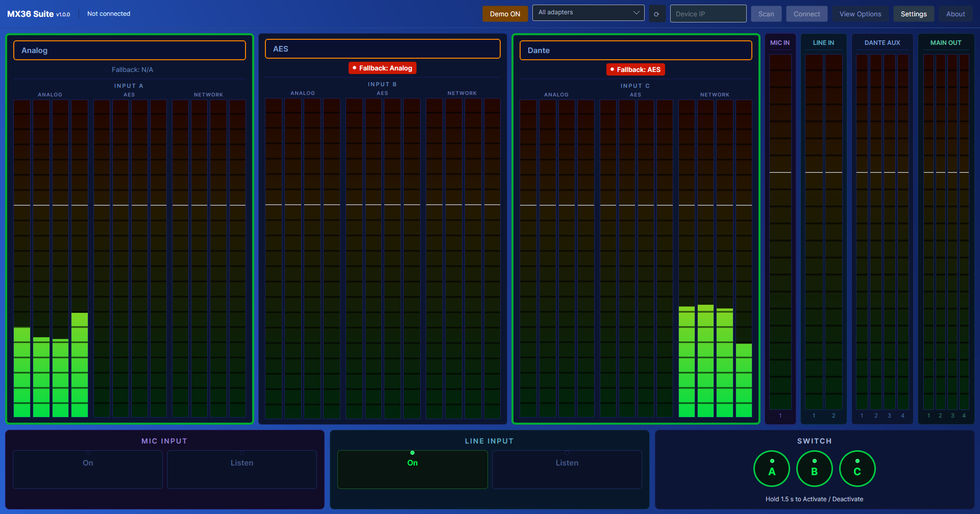Activate switch A round button
The image size is (980, 514).
pos(772,469)
